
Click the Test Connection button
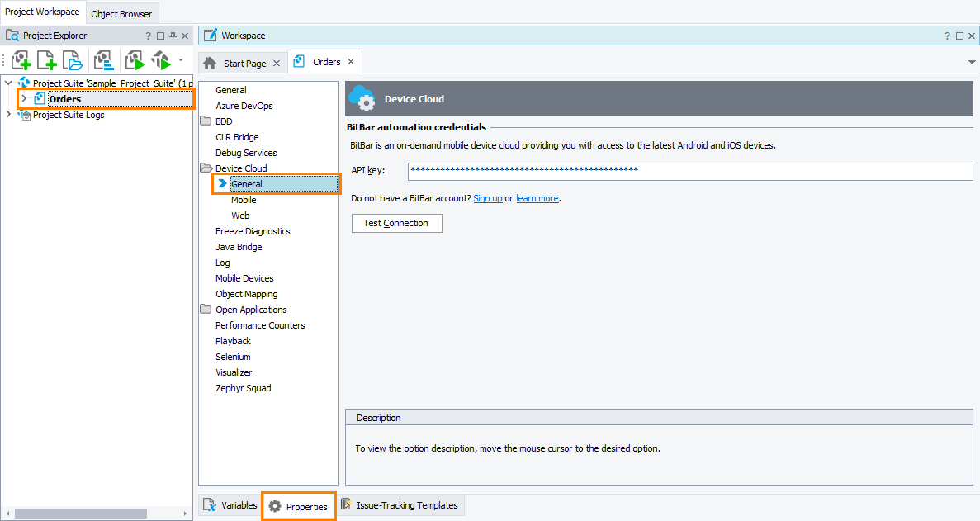(396, 223)
